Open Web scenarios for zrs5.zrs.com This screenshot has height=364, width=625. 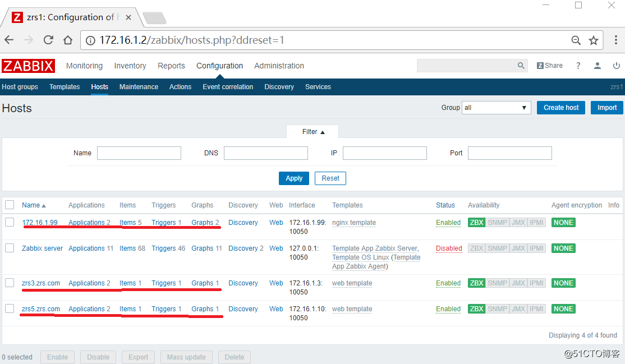276,309
